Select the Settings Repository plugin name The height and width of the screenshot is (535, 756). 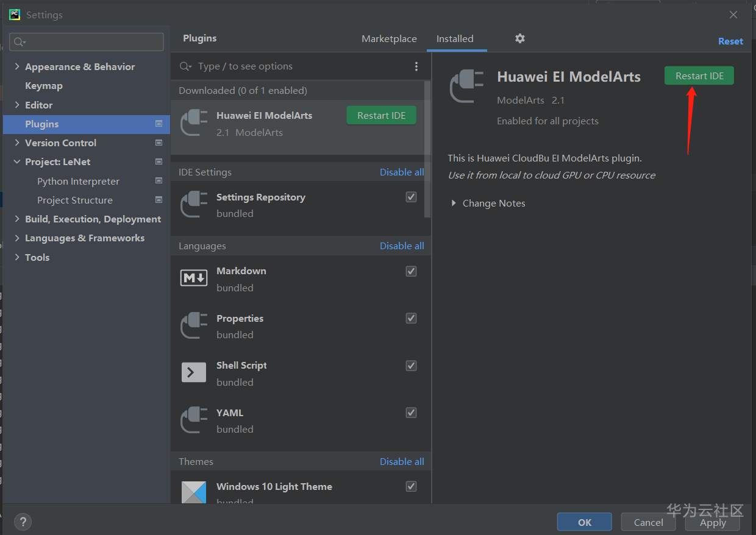click(x=261, y=197)
